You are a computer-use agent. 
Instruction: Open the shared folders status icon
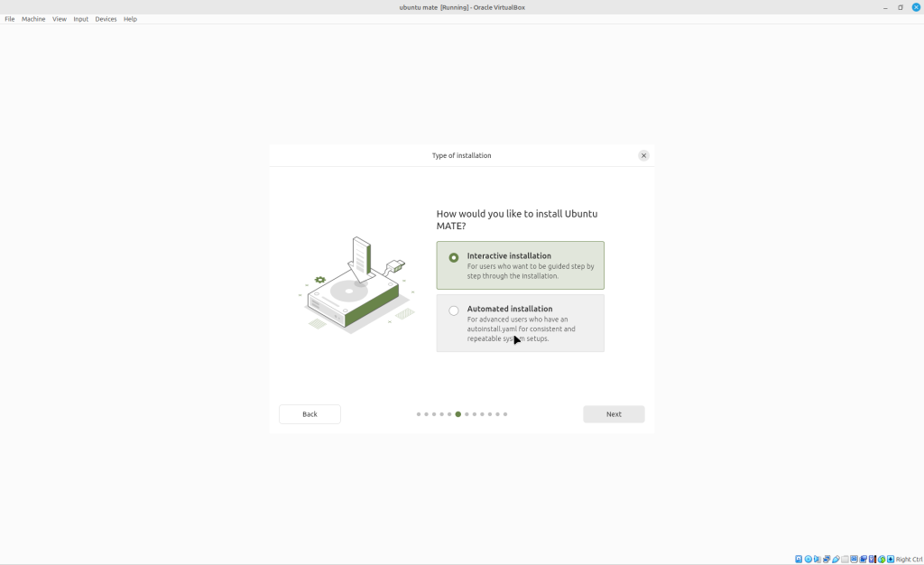845,559
